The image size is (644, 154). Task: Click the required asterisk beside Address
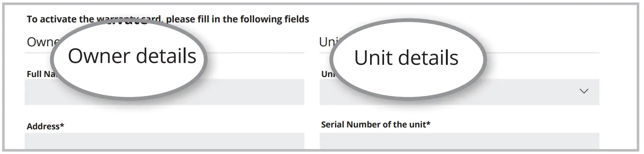click(62, 126)
